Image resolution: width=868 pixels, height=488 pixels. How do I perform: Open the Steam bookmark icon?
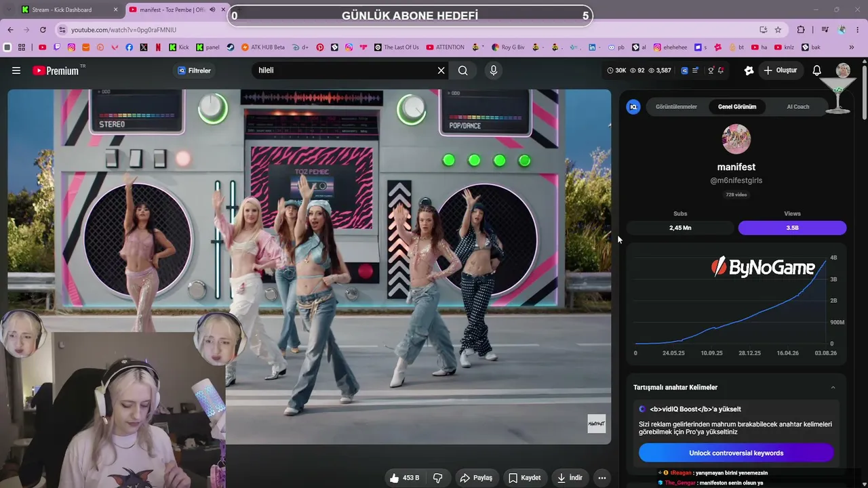[230, 47]
